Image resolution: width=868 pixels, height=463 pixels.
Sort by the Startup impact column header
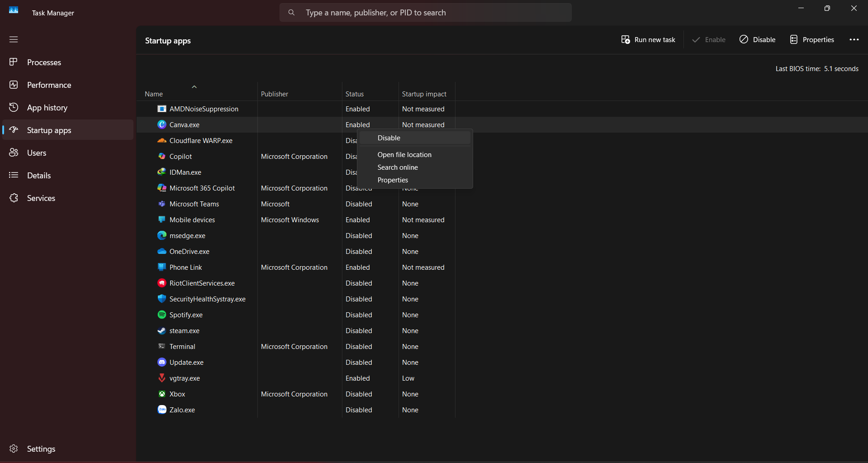pyautogui.click(x=424, y=94)
